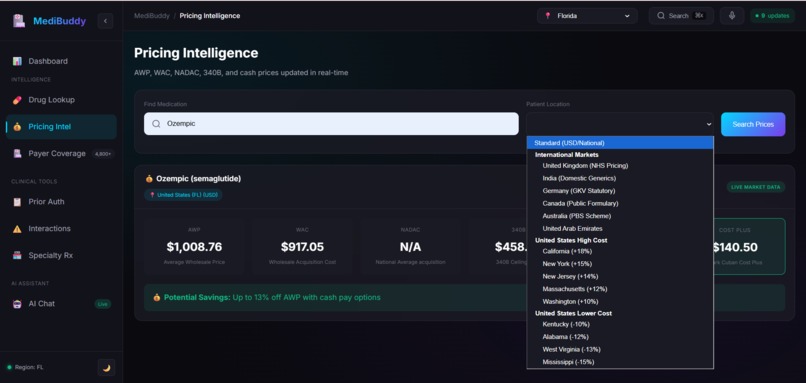Click the WAC $917.05 price card

click(x=302, y=247)
